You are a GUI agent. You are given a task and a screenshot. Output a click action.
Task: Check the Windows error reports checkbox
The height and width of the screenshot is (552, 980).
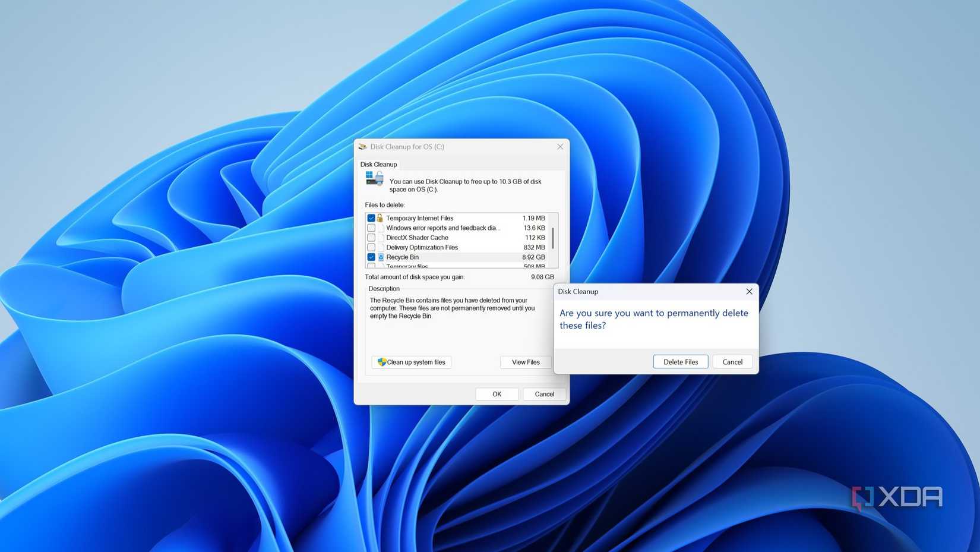tap(371, 228)
